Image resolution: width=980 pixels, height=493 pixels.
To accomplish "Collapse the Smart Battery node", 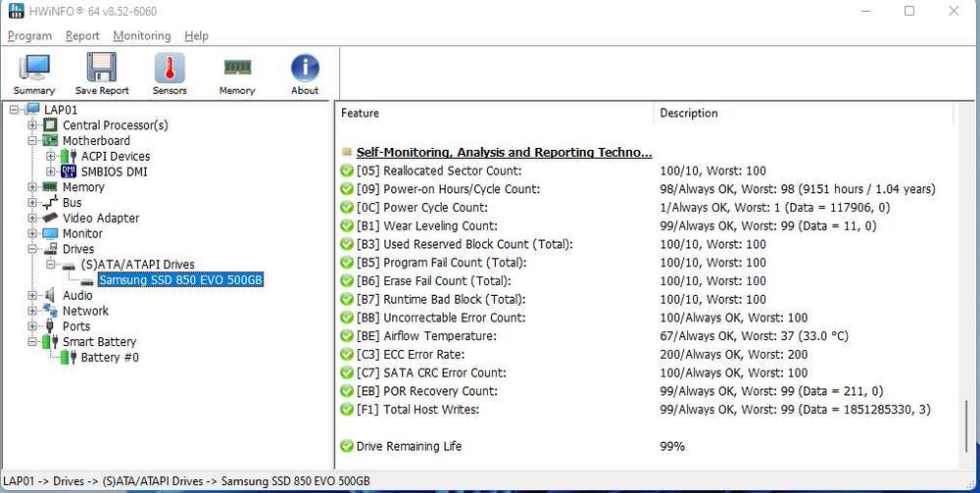I will tap(33, 342).
